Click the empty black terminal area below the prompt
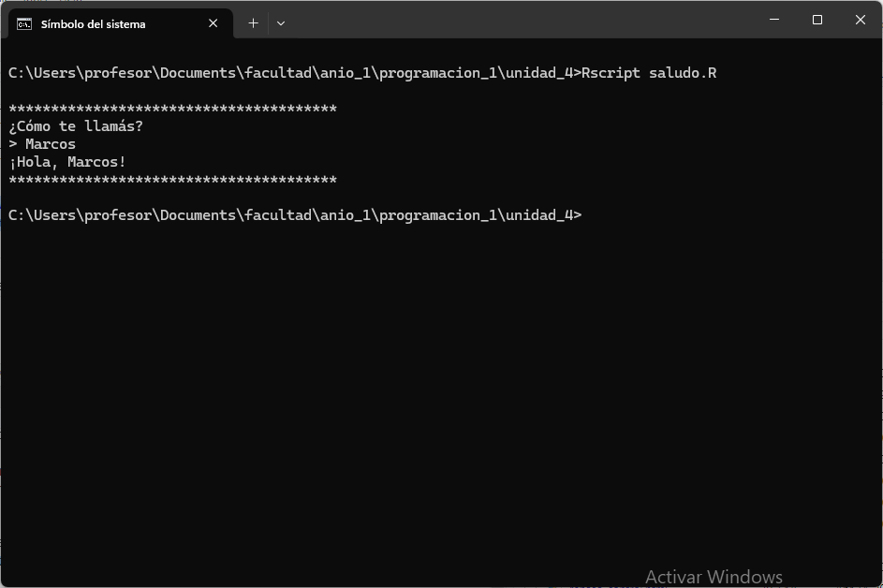Screen dimensions: 883x588 (x=442, y=394)
